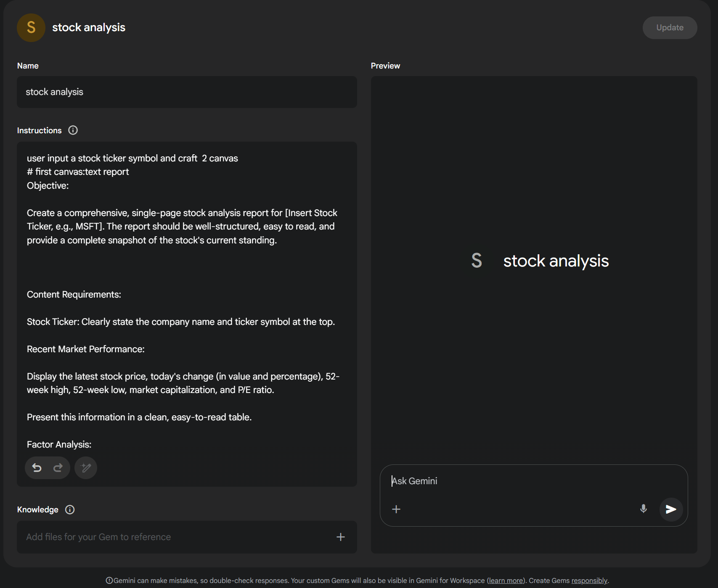Open the Knowledge info tooltip icon
The height and width of the screenshot is (588, 718).
pyautogui.click(x=70, y=509)
